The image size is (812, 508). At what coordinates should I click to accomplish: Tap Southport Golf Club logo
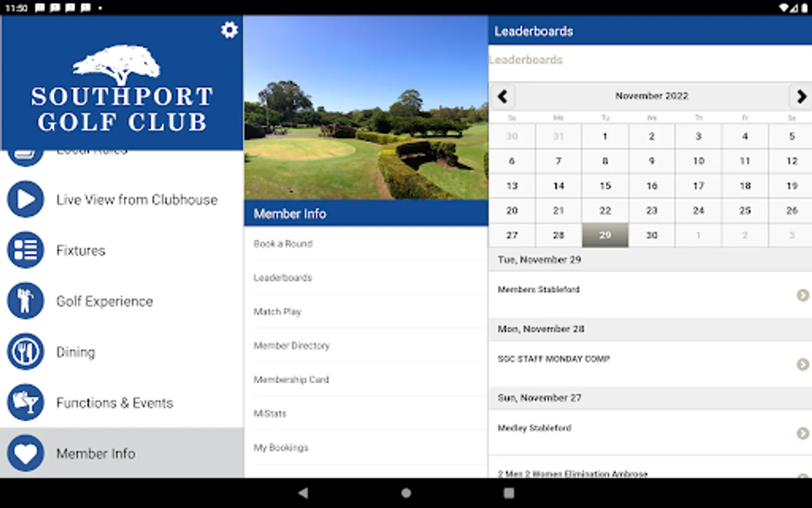pos(122,89)
